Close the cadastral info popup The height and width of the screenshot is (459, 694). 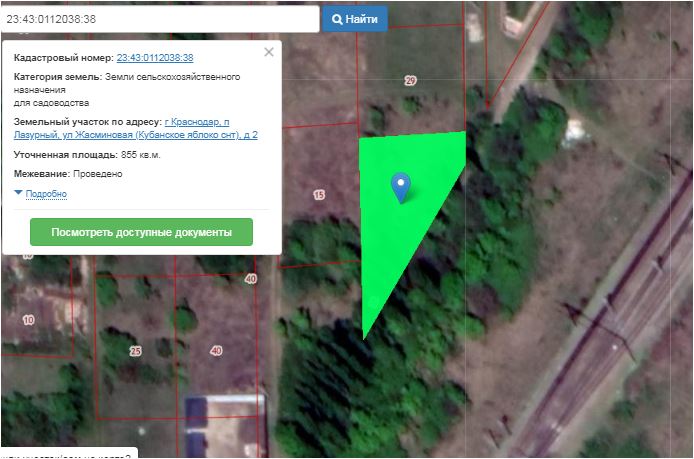[268, 53]
